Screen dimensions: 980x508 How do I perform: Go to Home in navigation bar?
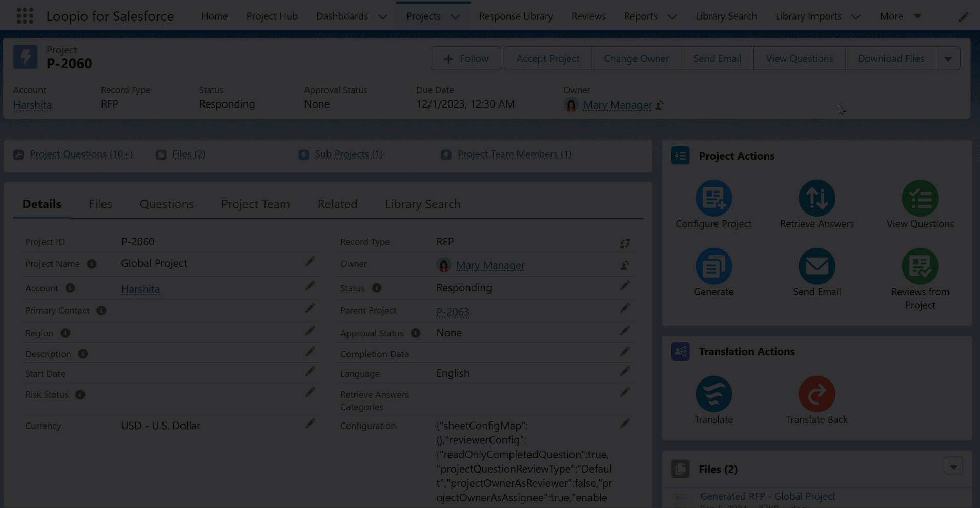(215, 16)
